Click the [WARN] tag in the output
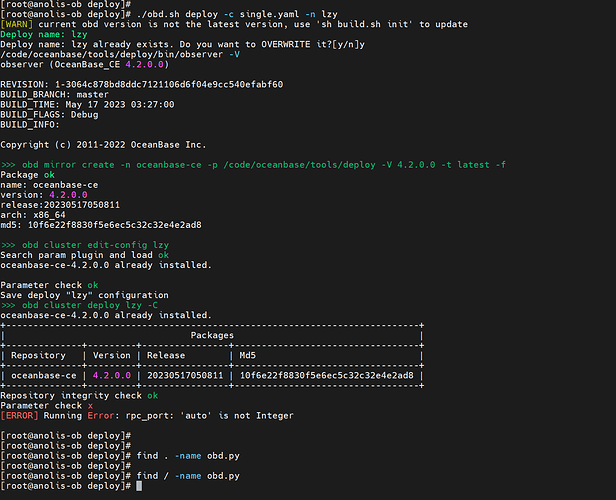The width and height of the screenshot is (616, 500). coord(16,24)
